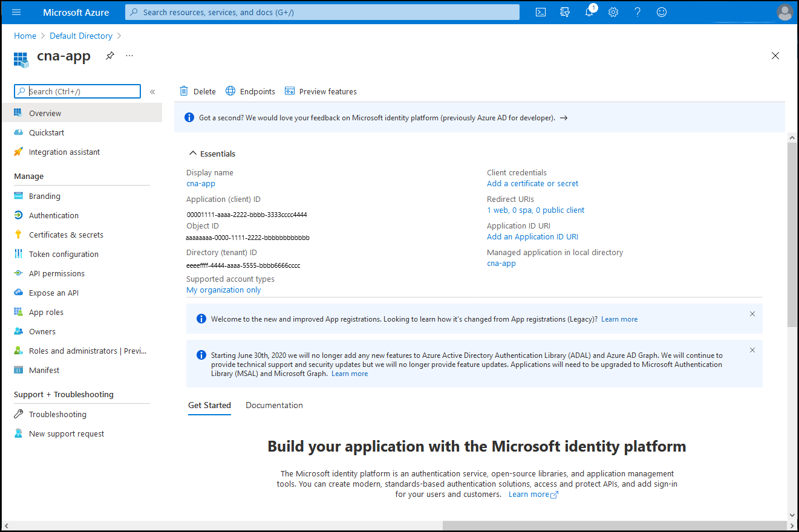This screenshot has height=532, width=799.
Task: Select the Object ID value
Action: (248, 238)
